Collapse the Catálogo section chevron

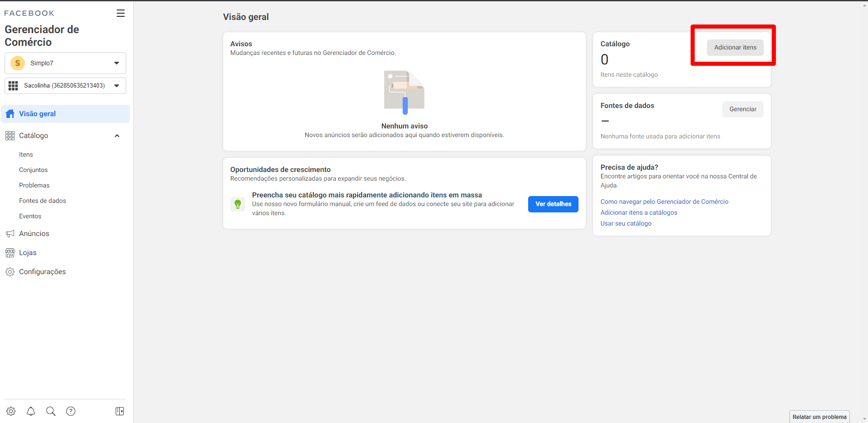point(117,136)
